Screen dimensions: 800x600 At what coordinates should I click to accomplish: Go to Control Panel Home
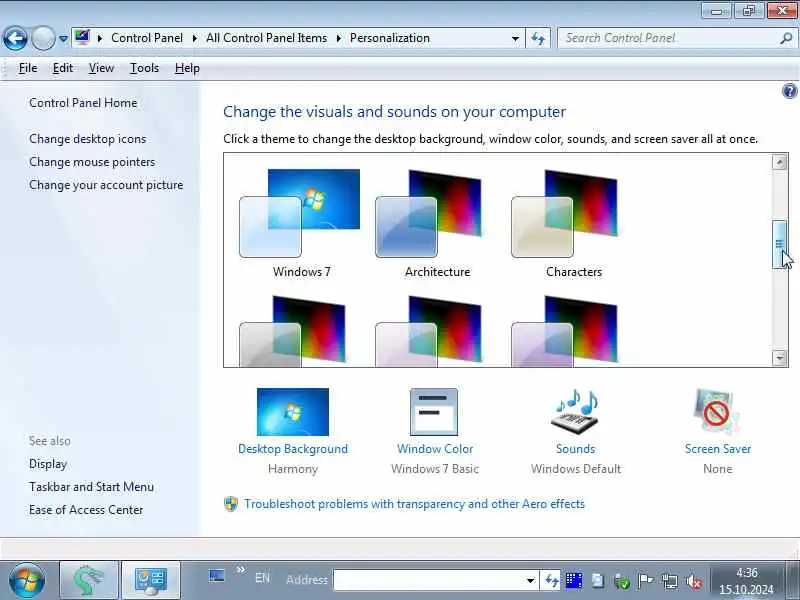[x=83, y=103]
